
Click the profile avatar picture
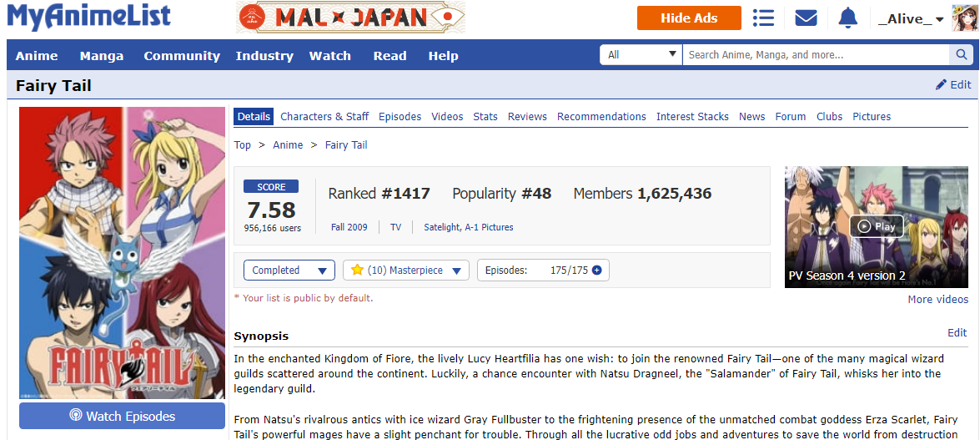(x=964, y=18)
